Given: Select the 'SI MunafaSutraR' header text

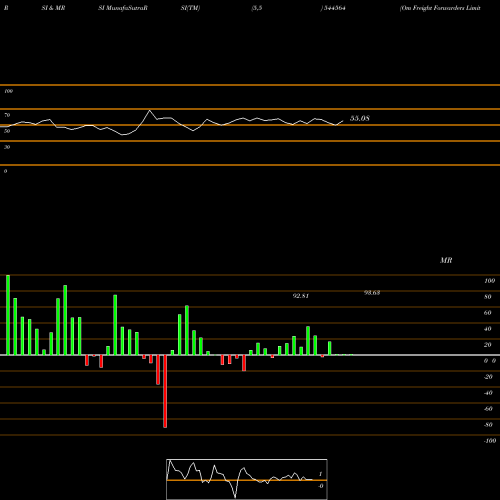Looking at the screenshot, I should coord(123,8).
